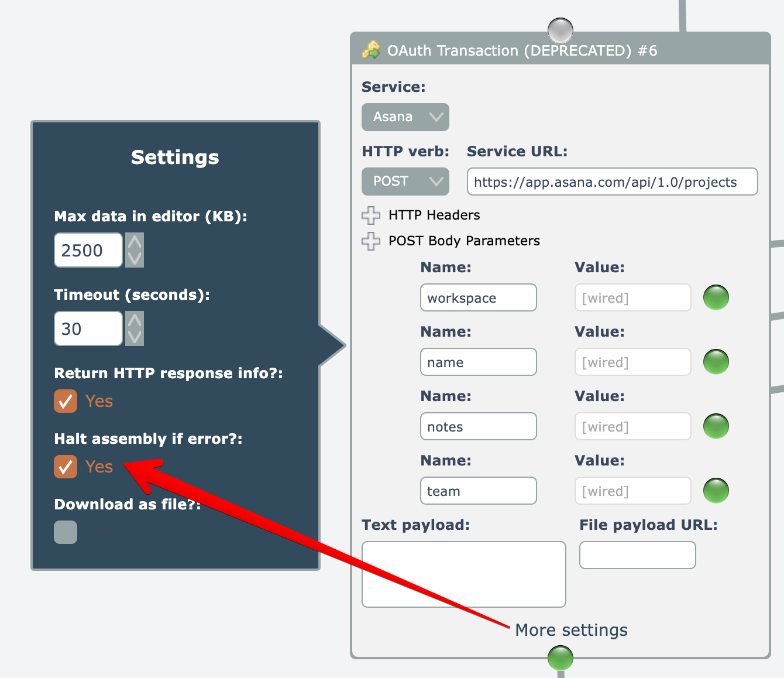Increase Max data in editor value
Viewport: 784px width, 678px height.
pos(135,242)
